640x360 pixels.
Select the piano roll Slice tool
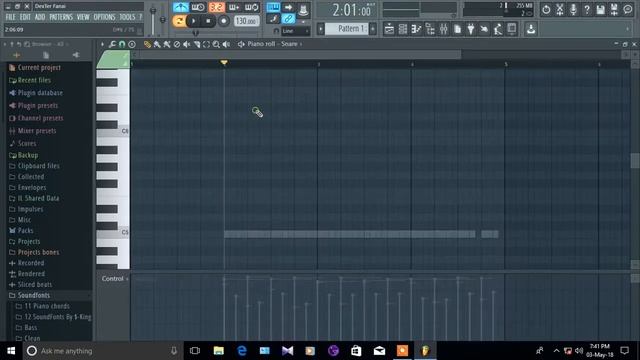pyautogui.click(x=197, y=44)
